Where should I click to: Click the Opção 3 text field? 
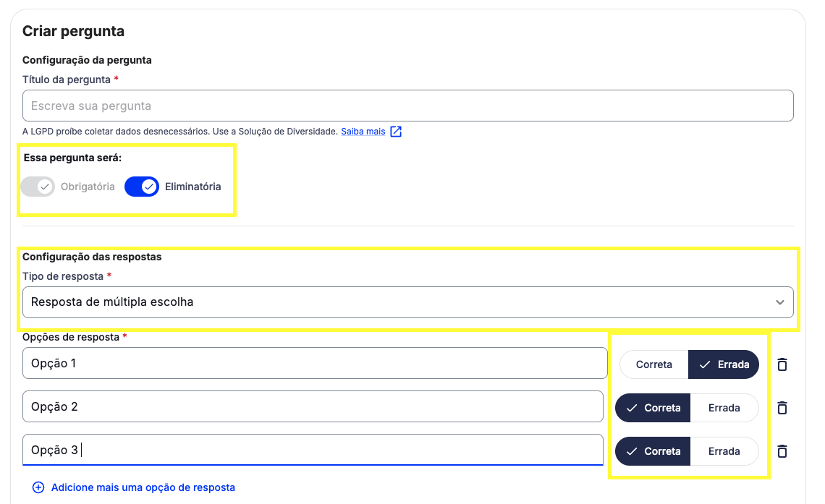tap(313, 450)
